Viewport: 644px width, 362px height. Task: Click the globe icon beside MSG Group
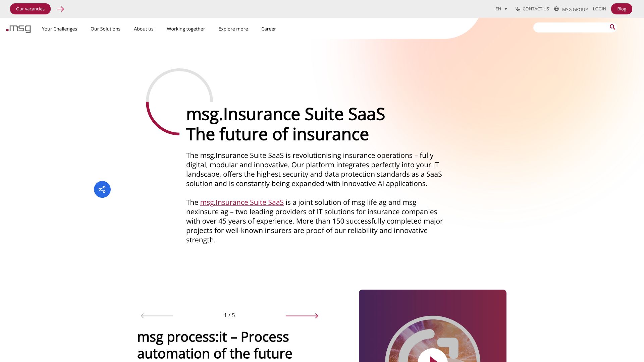(556, 9)
